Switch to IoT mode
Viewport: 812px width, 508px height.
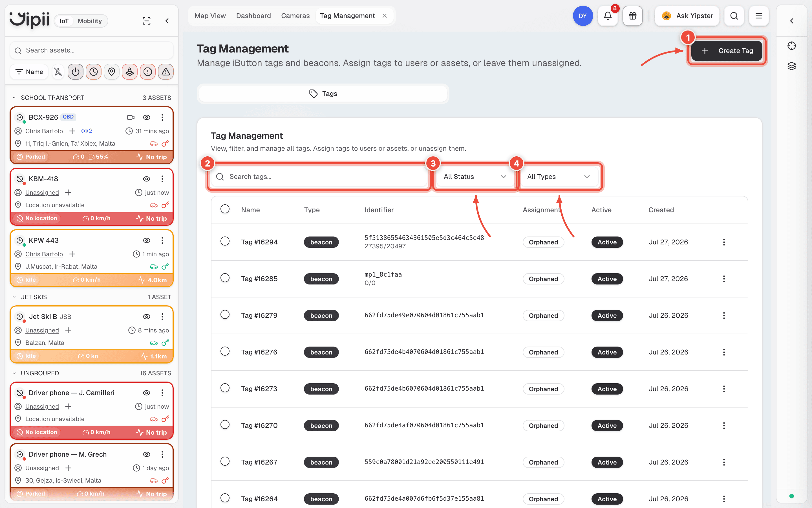64,21
